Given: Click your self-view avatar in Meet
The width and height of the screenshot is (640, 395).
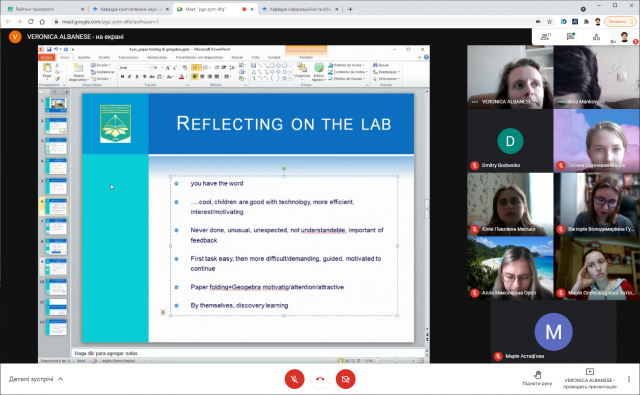Looking at the screenshot, I should click(x=624, y=37).
